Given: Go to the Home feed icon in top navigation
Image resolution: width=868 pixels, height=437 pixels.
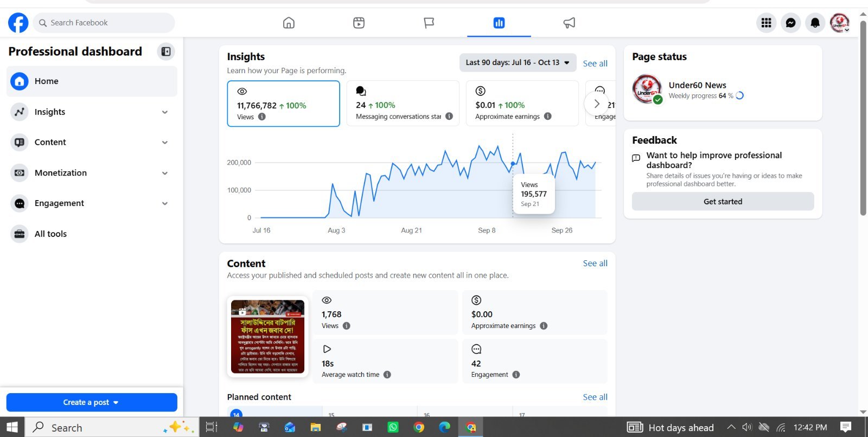Looking at the screenshot, I should pyautogui.click(x=289, y=23).
